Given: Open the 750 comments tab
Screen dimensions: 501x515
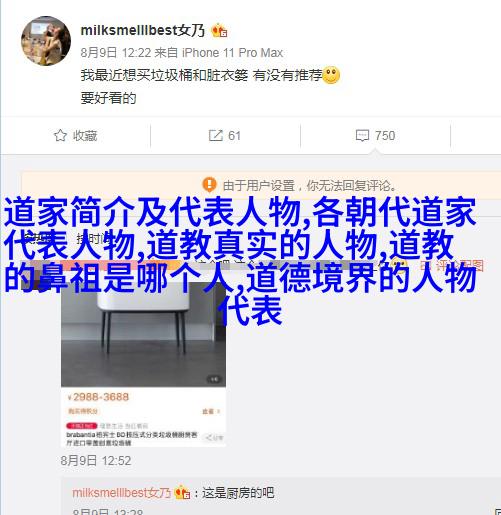Looking at the screenshot, I should click(375, 136).
